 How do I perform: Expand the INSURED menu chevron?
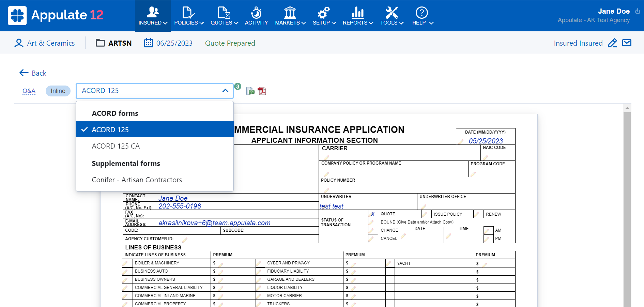[x=165, y=23]
